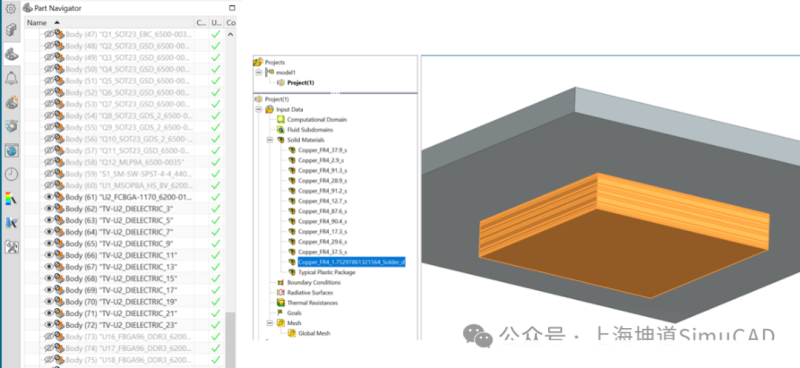Hide Body (61) U2_FCBGA eye icon
Image resolution: width=800 pixels, height=368 pixels.
click(49, 197)
